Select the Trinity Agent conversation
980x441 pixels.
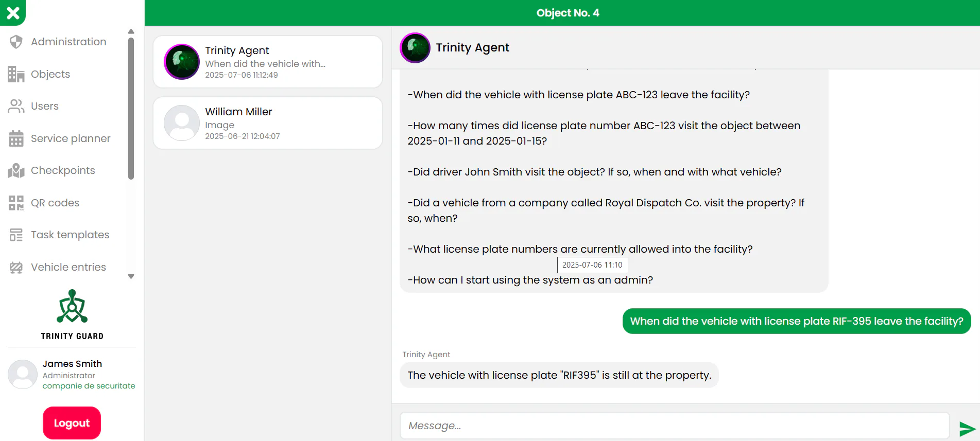[268, 62]
